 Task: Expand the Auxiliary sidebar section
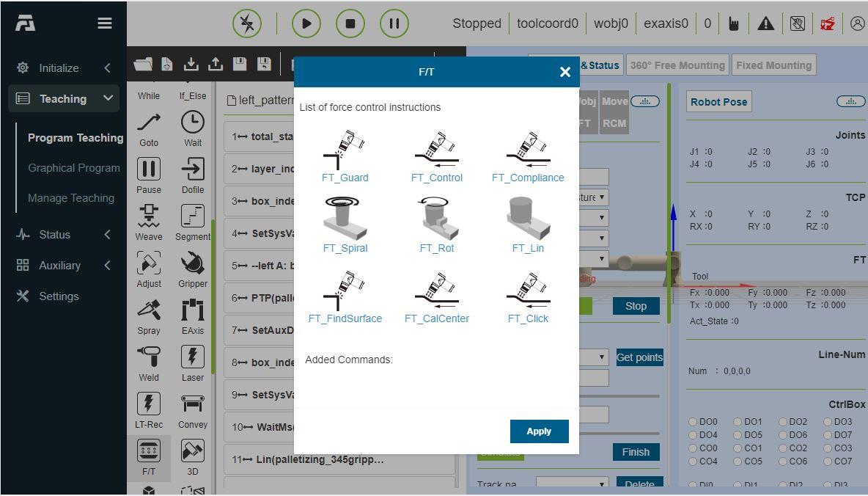pos(64,266)
